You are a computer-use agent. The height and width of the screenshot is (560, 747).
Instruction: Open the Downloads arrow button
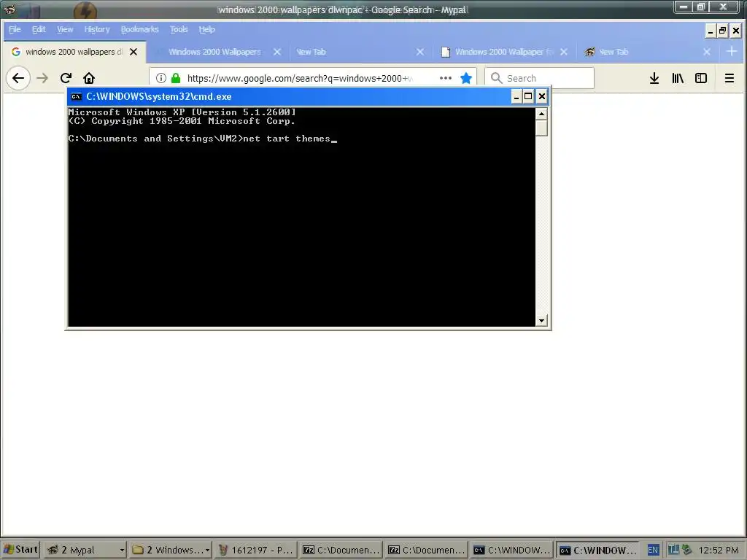point(654,78)
